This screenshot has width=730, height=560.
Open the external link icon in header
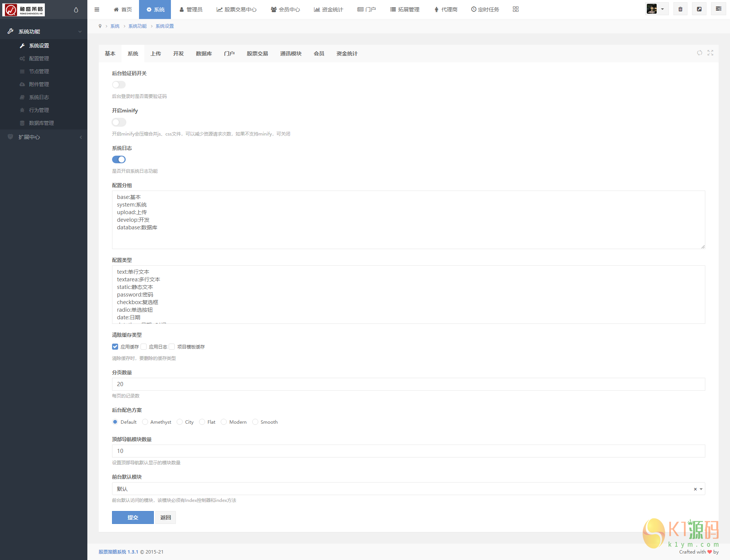699,9
